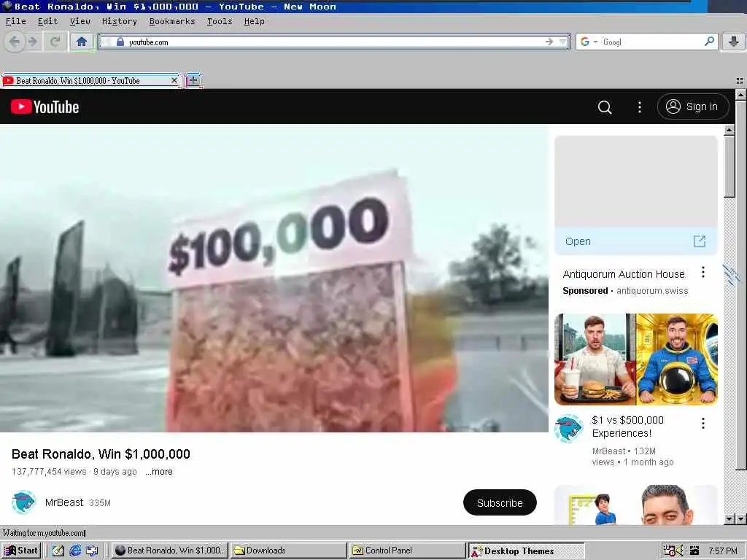
Task: Open options for Antiquorum Auction House ad
Action: [x=703, y=273]
